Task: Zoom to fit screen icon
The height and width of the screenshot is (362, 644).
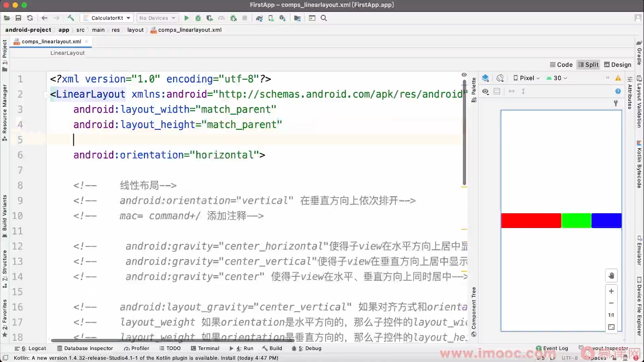Action: tap(611, 327)
